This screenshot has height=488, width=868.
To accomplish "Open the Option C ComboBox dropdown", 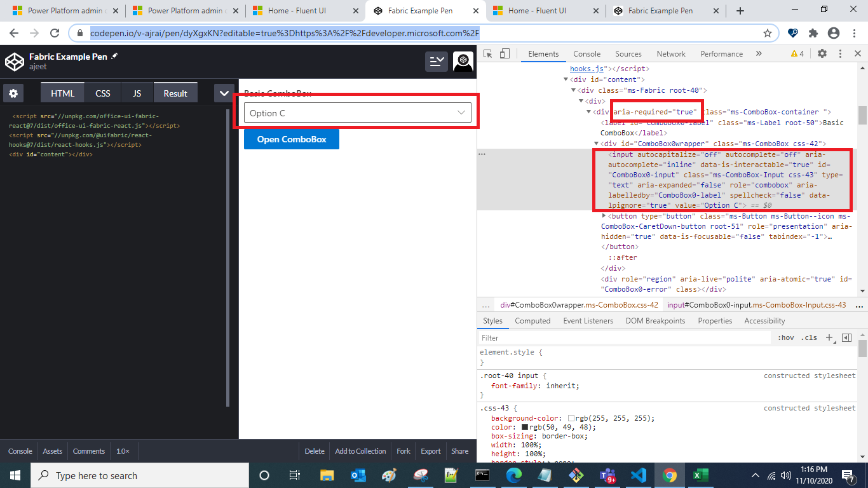I will pos(460,112).
